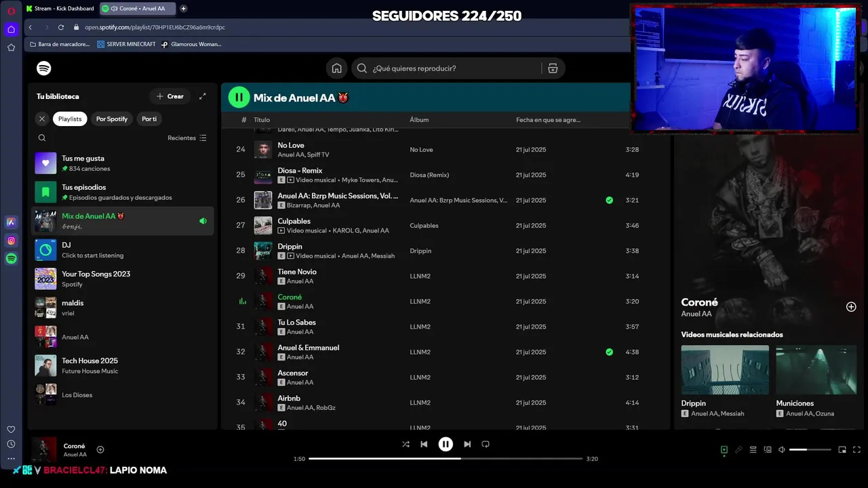
Task: Expand Tu biblioteca panel
Action: pyautogui.click(x=202, y=96)
